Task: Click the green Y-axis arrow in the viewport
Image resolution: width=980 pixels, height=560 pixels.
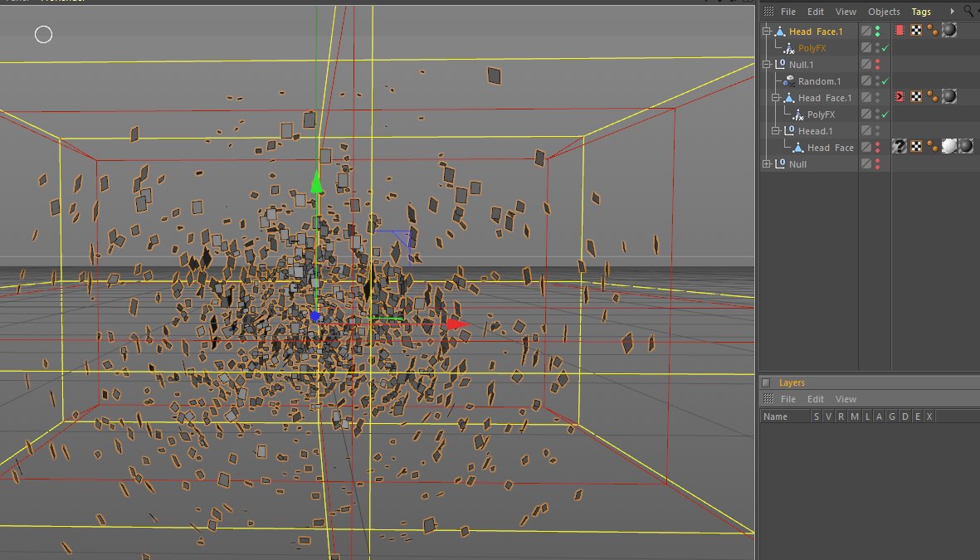Action: point(316,183)
